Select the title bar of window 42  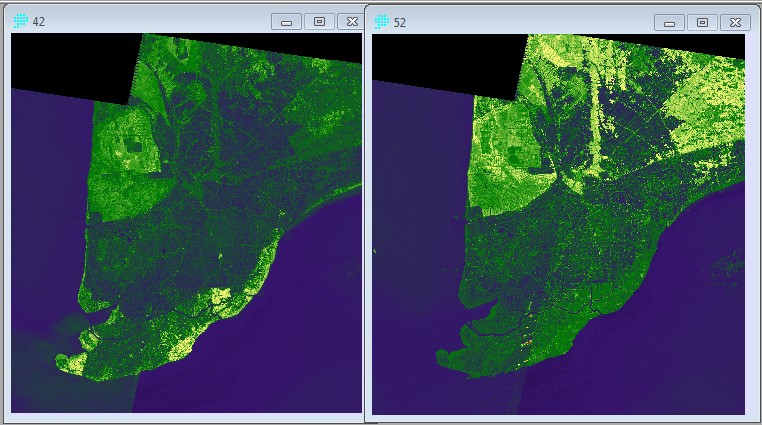[150, 21]
